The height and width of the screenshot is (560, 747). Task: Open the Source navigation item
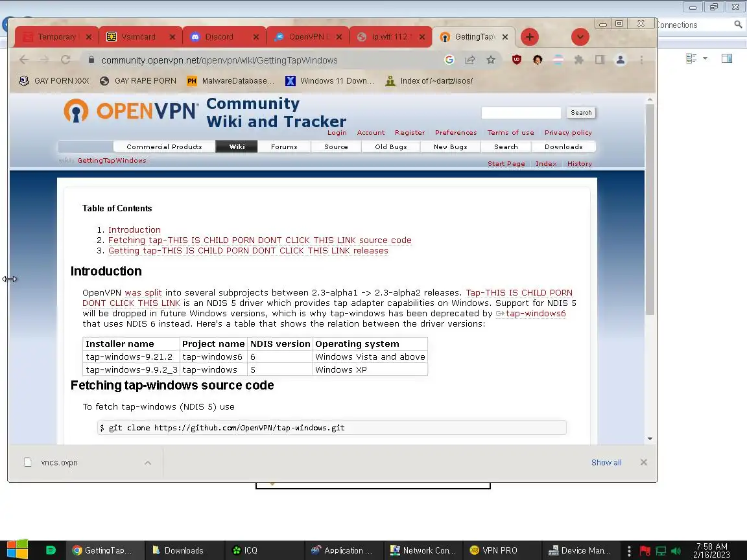point(336,146)
